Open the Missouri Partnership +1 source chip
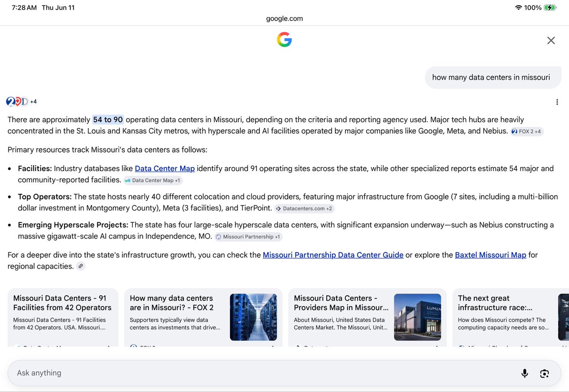This screenshot has height=392, width=569. click(x=248, y=237)
